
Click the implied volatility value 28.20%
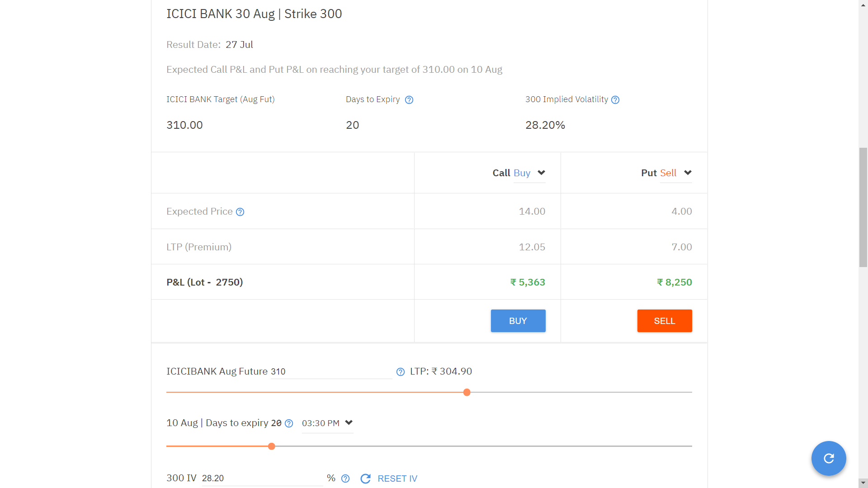(545, 125)
